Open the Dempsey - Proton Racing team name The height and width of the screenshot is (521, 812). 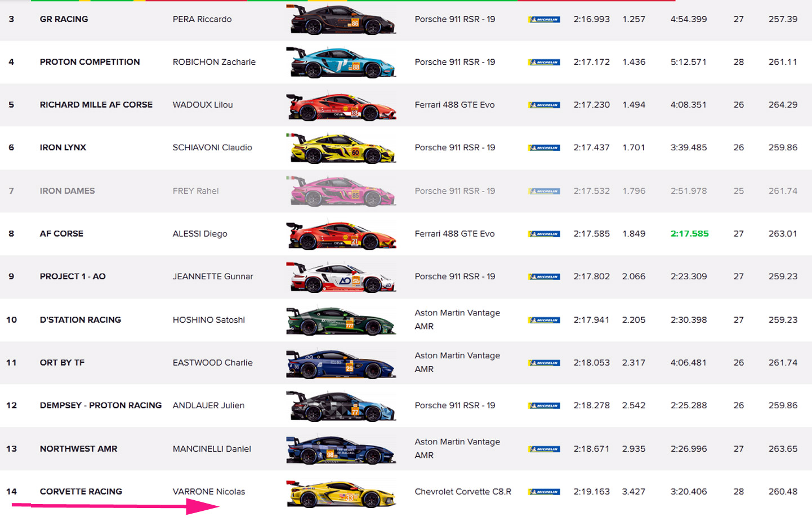coord(101,406)
